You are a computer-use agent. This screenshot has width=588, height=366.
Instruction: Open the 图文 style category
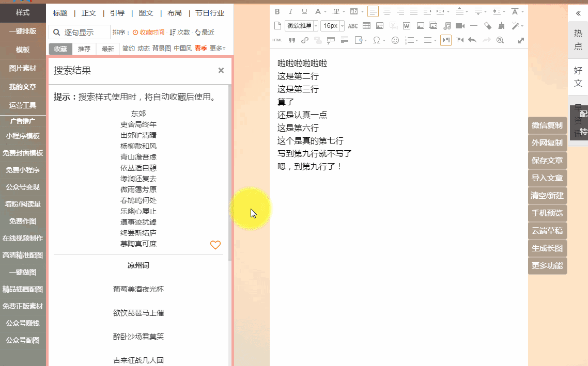(x=146, y=13)
